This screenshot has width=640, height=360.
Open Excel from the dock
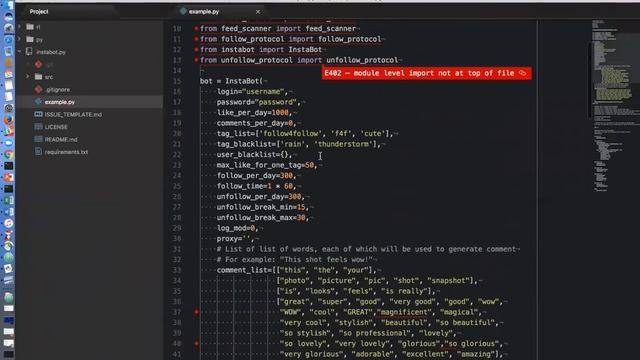tap(9, 200)
